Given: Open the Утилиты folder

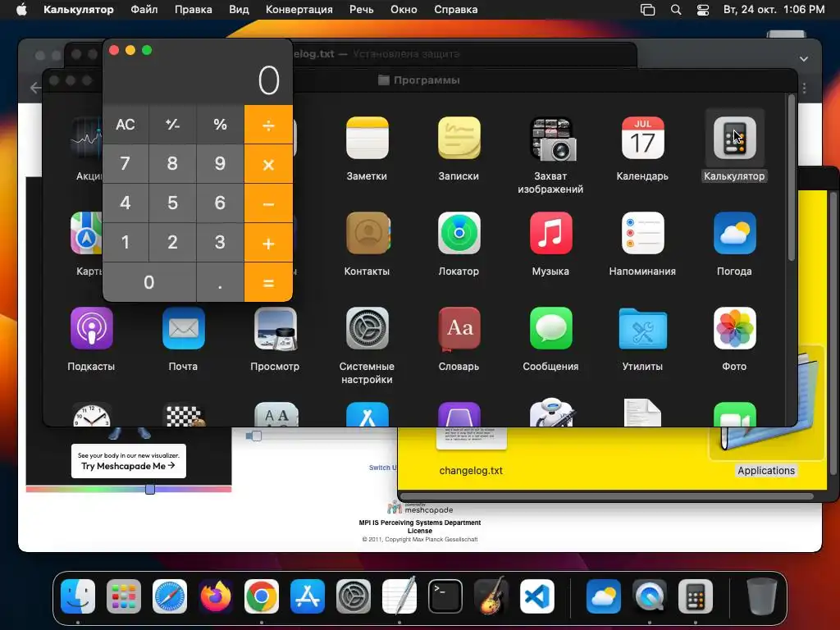Looking at the screenshot, I should pyautogui.click(x=642, y=328).
